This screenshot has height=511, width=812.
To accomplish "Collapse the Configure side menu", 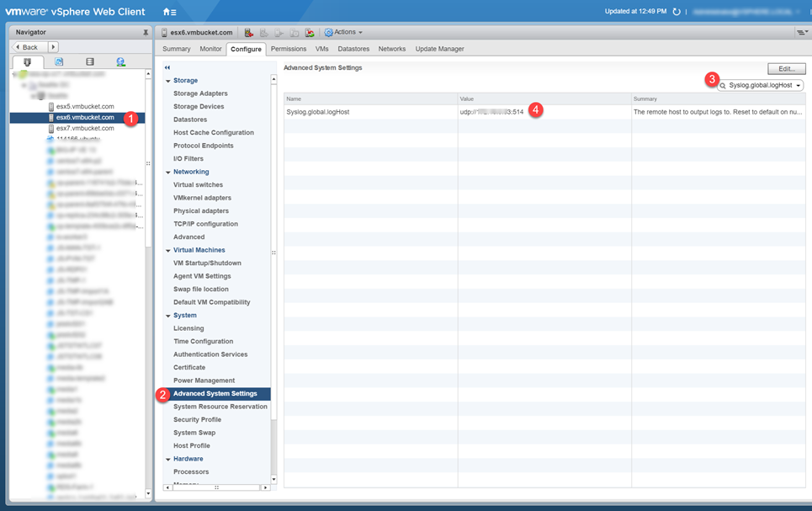I will 167,67.
